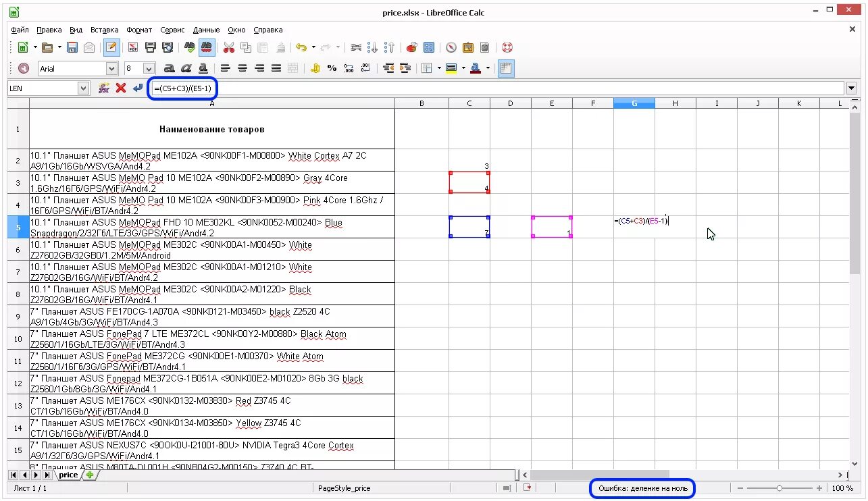The height and width of the screenshot is (501, 868).
Task: Cut selection with the scissors icon
Action: click(229, 47)
